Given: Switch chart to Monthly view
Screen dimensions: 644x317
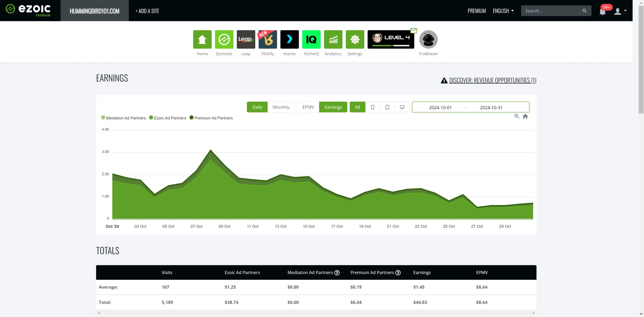Looking at the screenshot, I should coord(281,107).
